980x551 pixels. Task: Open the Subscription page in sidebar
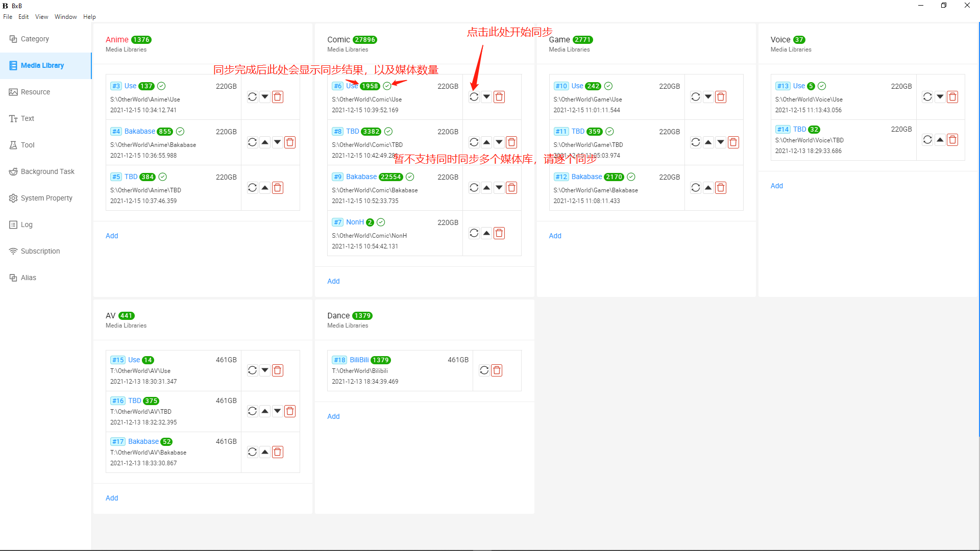point(40,251)
